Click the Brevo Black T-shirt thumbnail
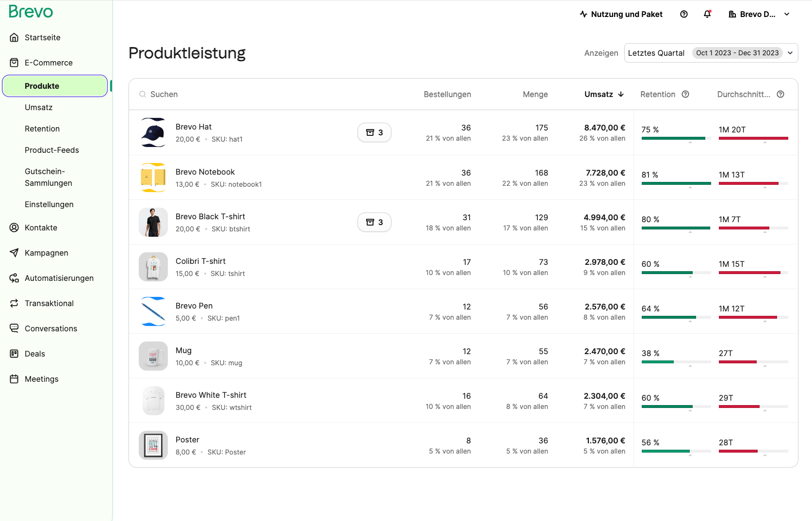This screenshot has width=812, height=521. pos(153,222)
